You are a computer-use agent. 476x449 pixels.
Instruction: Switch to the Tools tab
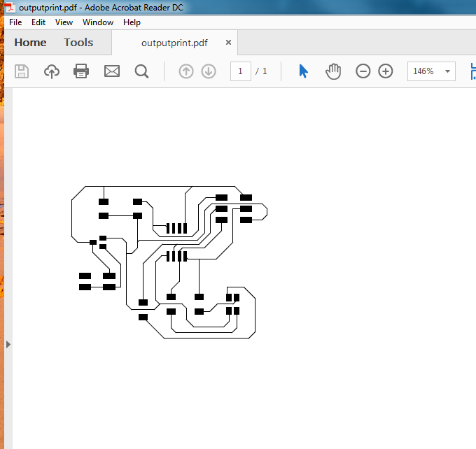pos(78,43)
